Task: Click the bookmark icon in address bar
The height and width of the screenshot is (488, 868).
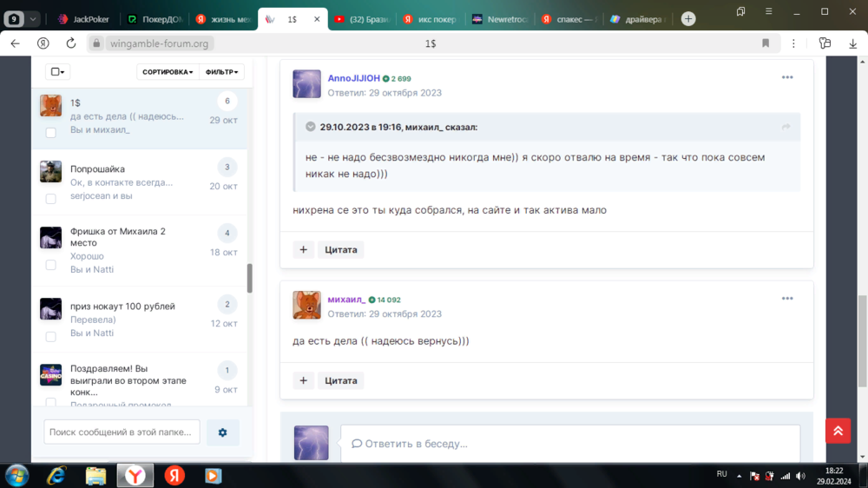Action: coord(766,43)
